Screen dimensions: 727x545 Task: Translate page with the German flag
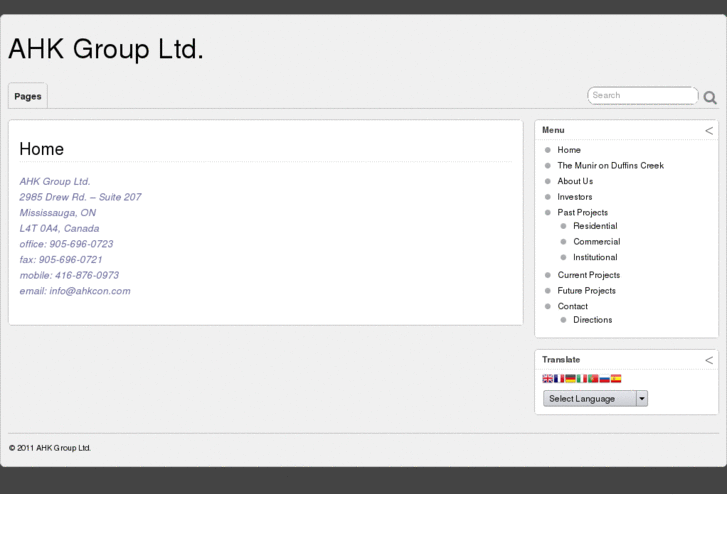click(x=570, y=378)
